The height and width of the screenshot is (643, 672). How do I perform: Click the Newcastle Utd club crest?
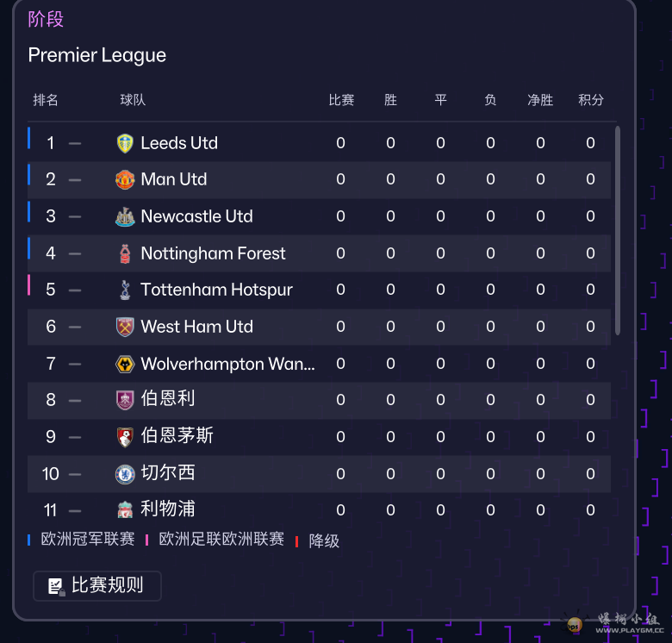(126, 216)
